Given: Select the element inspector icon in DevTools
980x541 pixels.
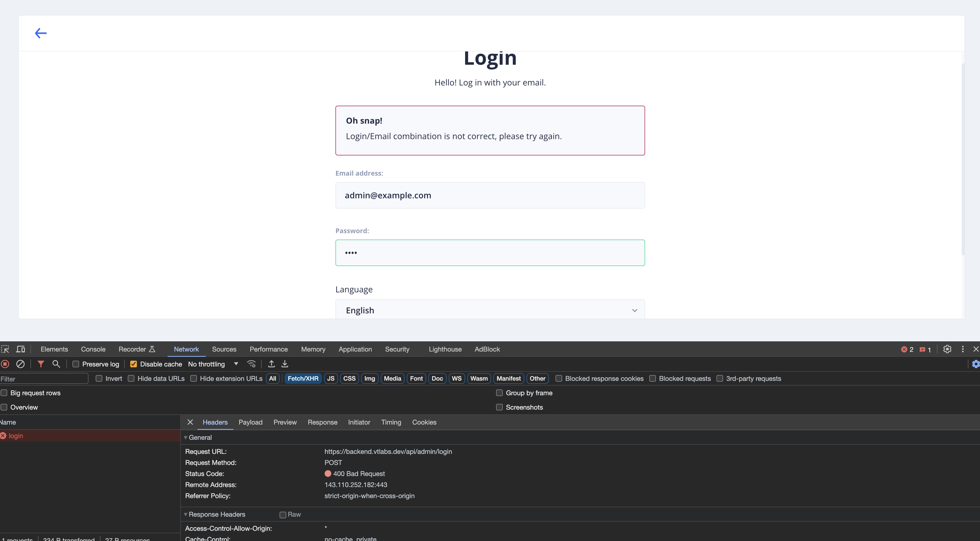Looking at the screenshot, I should [x=5, y=349].
